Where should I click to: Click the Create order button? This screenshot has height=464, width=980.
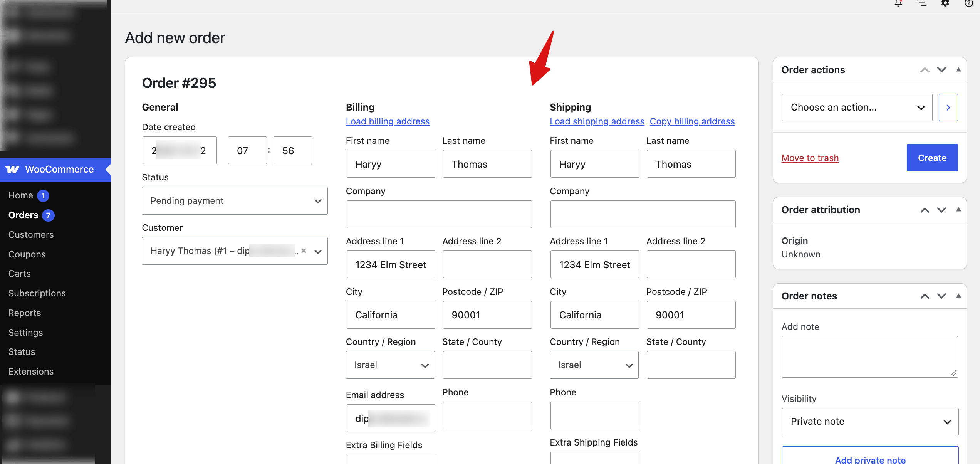(x=932, y=158)
